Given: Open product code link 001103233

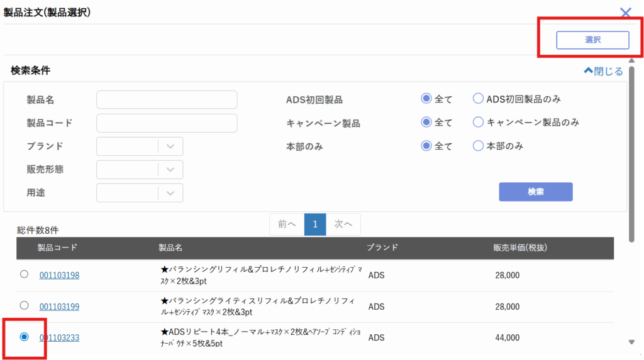Looking at the screenshot, I should pyautogui.click(x=59, y=338).
